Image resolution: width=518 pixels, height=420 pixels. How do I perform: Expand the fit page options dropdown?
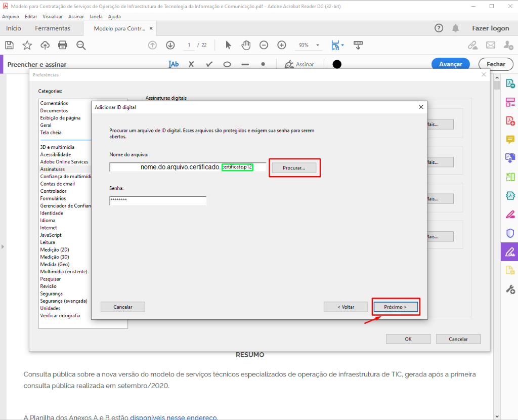click(337, 45)
